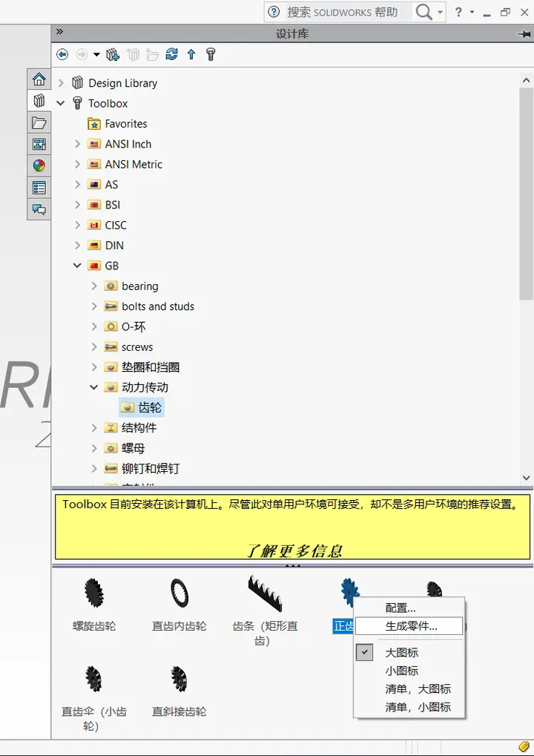Select the 直齿内齿轮 gear thumbnail
The width and height of the screenshot is (534, 756).
pos(179,593)
